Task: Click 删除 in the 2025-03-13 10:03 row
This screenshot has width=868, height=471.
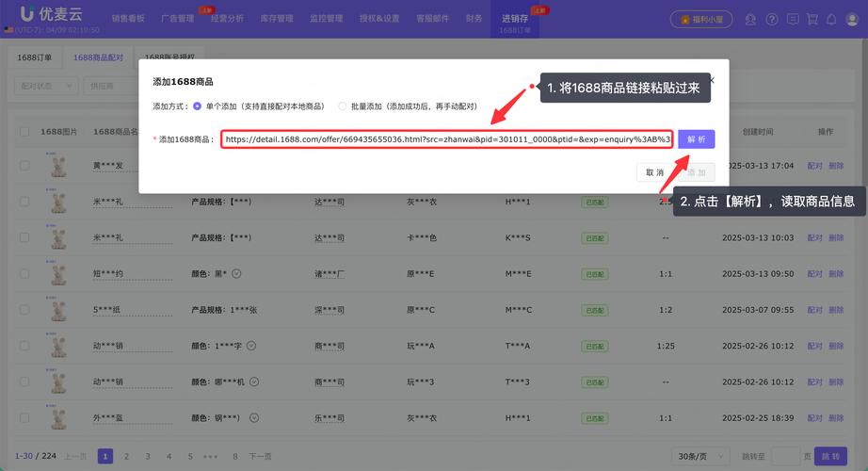Action: click(x=836, y=237)
